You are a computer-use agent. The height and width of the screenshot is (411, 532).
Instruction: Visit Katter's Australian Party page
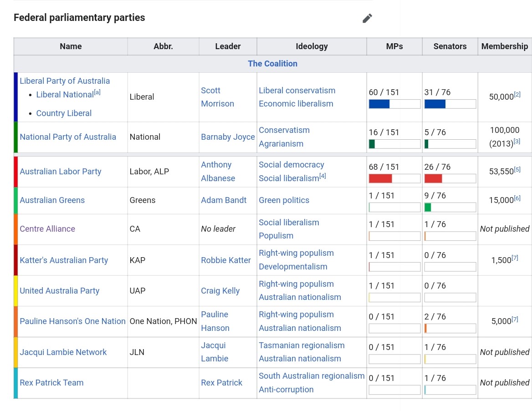click(64, 260)
